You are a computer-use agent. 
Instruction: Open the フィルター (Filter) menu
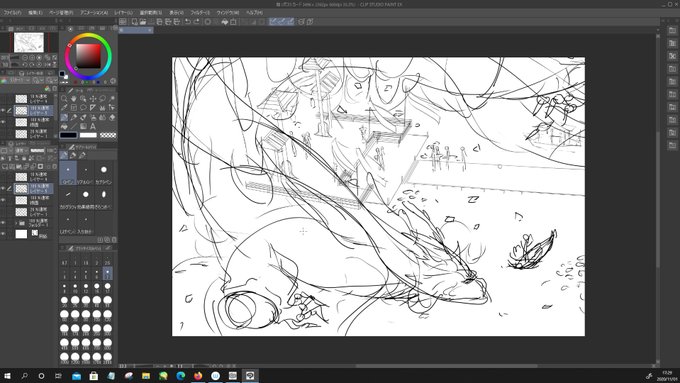[x=200, y=13]
